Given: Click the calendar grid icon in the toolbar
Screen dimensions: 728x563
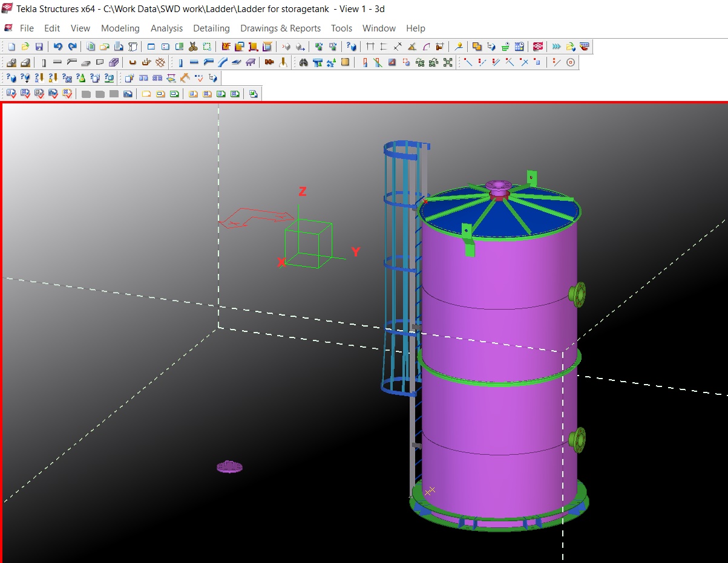Looking at the screenshot, I should click(x=519, y=47).
